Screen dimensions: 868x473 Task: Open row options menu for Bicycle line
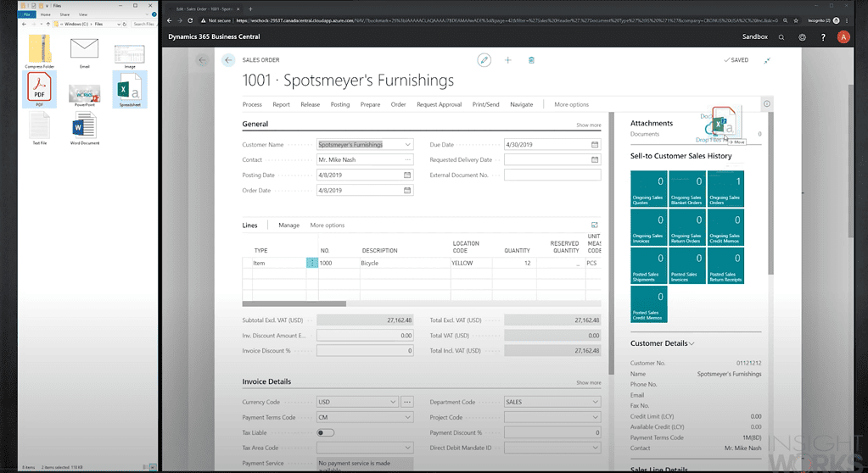pos(311,264)
